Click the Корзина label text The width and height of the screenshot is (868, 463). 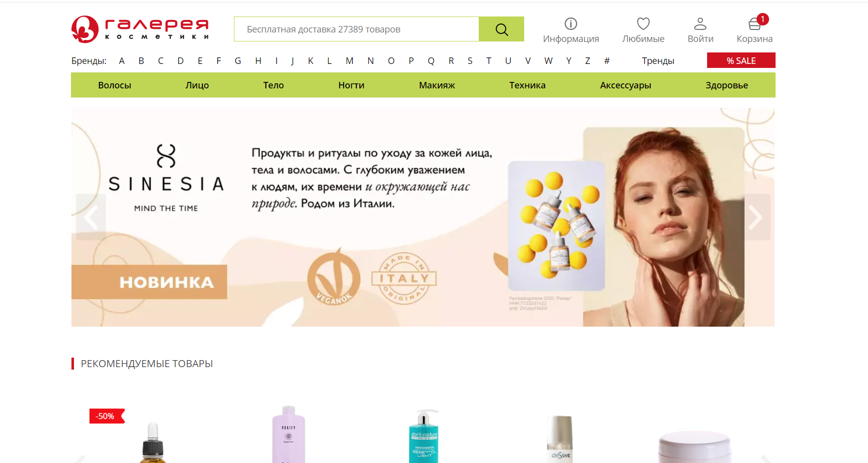[x=755, y=38]
